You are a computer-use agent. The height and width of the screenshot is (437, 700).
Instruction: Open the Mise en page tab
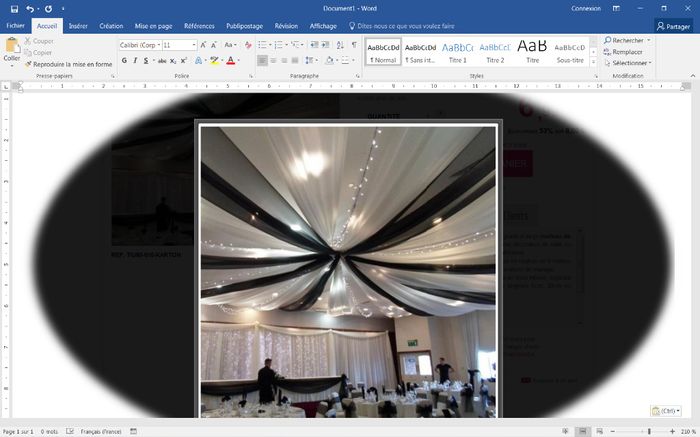click(155, 26)
